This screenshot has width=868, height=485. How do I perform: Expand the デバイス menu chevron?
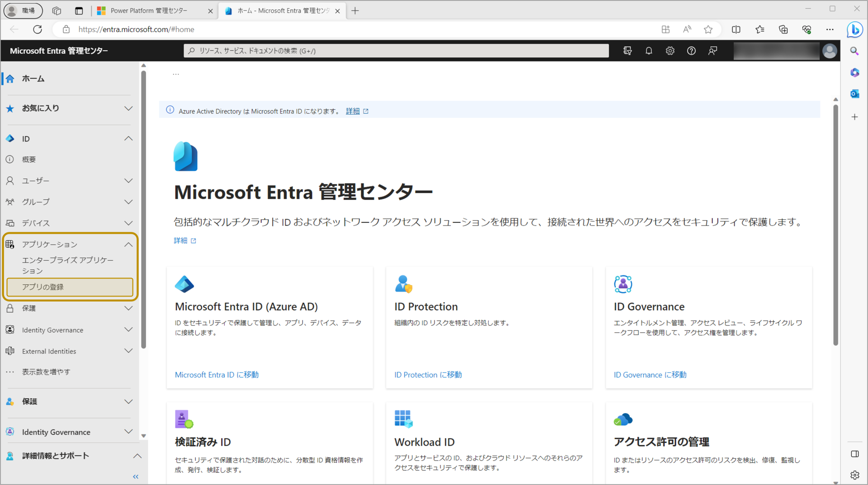[128, 223]
